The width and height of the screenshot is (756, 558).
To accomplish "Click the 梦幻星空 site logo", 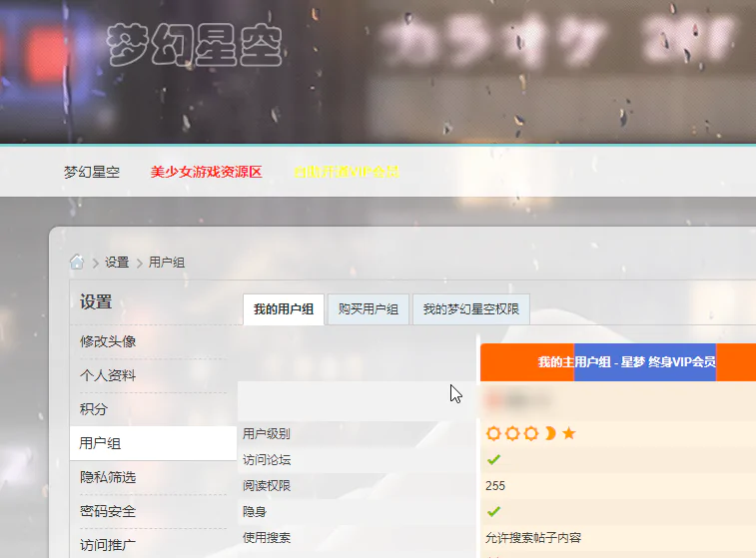I will point(195,45).
